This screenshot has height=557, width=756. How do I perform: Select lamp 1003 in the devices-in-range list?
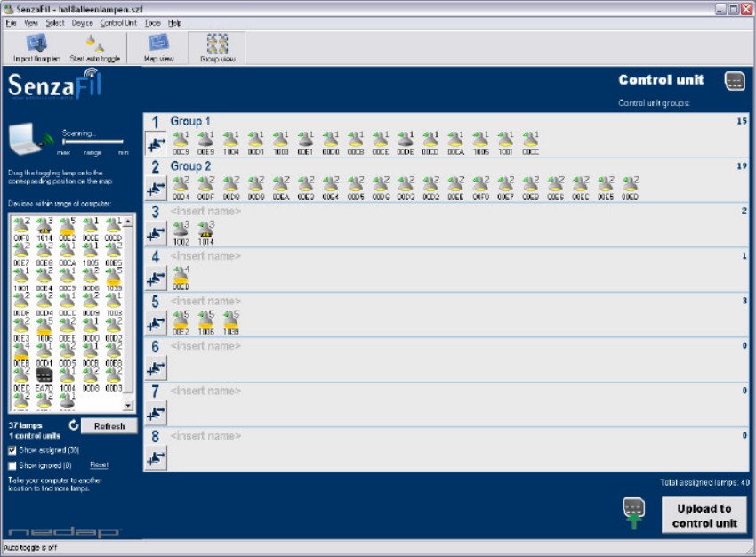114,304
